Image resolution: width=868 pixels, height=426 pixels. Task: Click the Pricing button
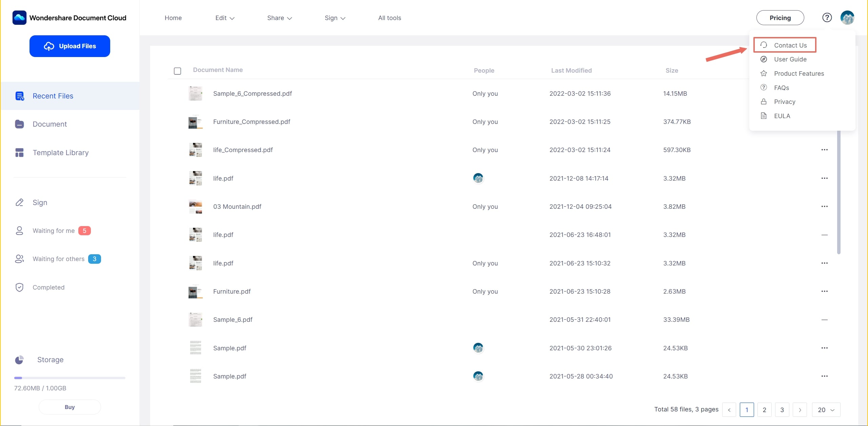pos(780,18)
